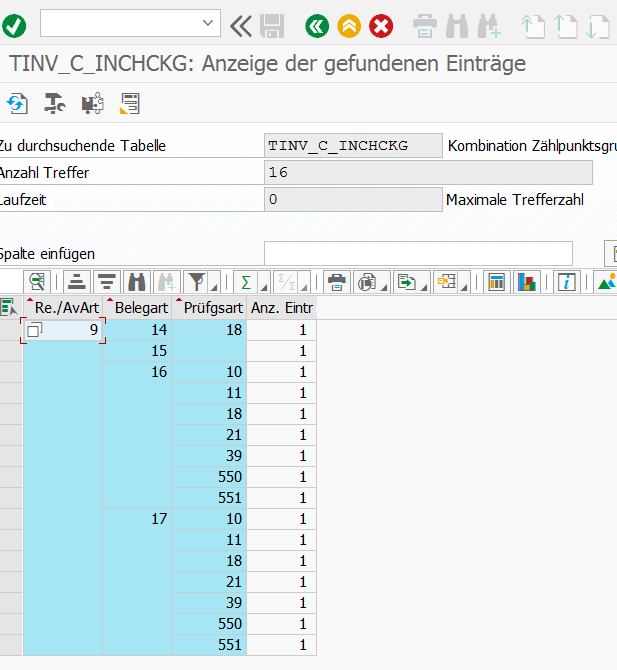617x670 pixels.
Task: Click the red Cancel icon
Action: [381, 25]
